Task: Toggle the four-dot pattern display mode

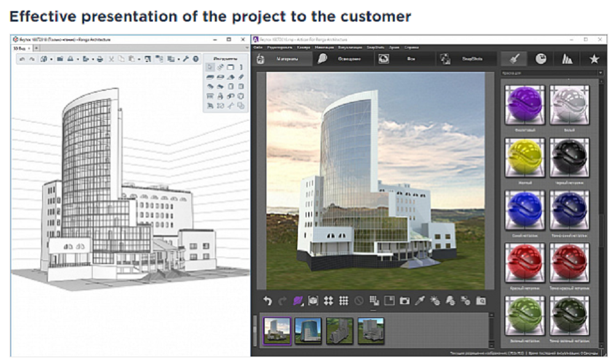Action: click(x=327, y=300)
